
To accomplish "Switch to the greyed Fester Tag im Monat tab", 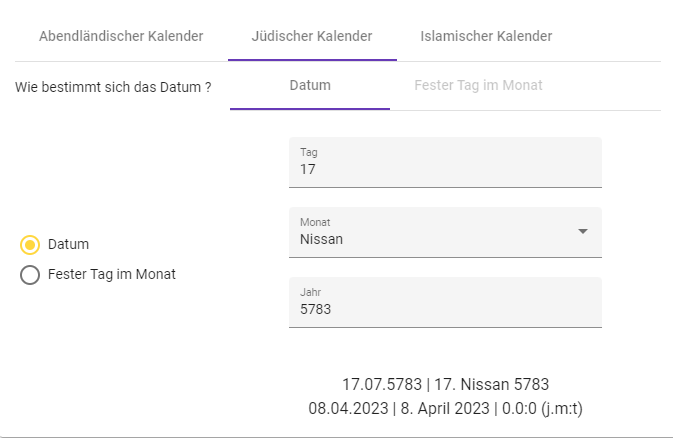I will [x=478, y=85].
